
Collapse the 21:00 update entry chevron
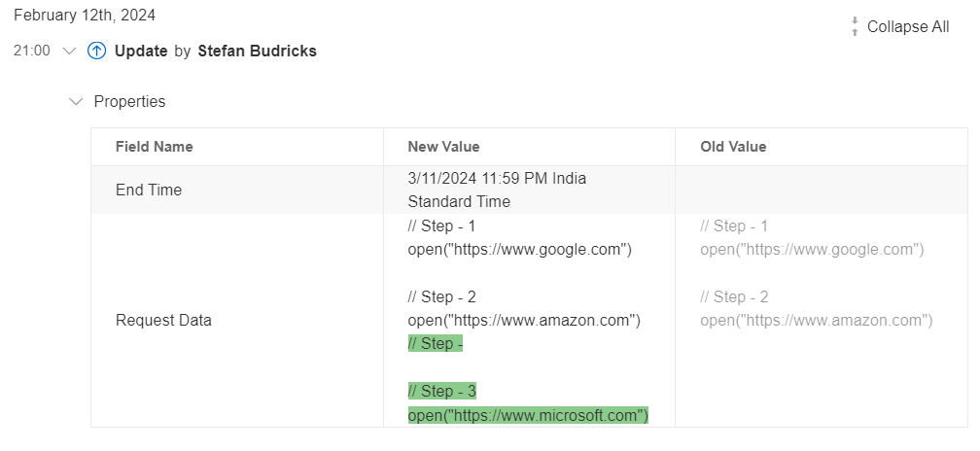coord(69,51)
